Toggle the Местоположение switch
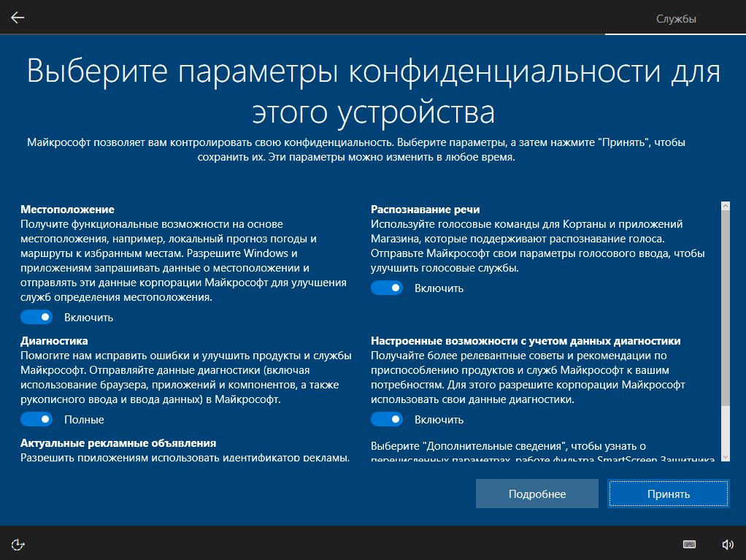 36,317
